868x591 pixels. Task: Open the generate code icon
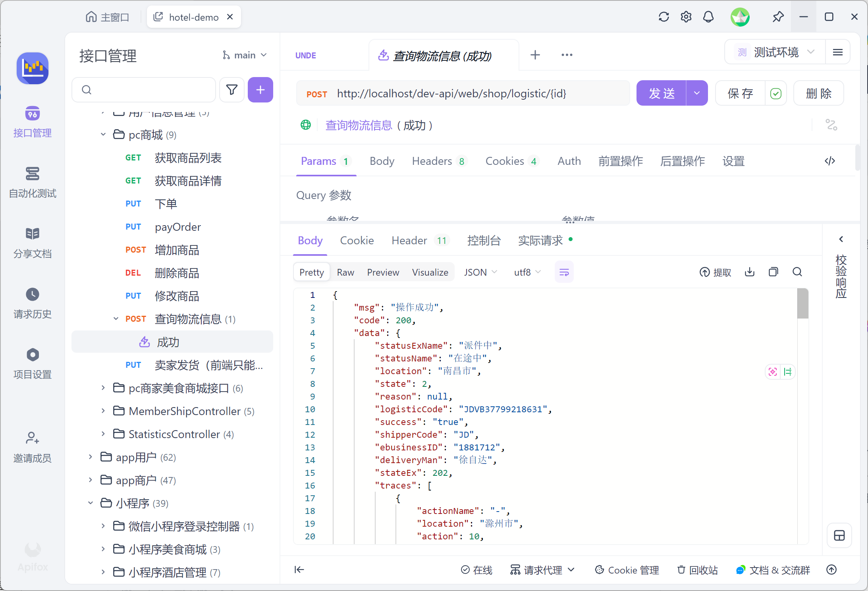click(829, 161)
